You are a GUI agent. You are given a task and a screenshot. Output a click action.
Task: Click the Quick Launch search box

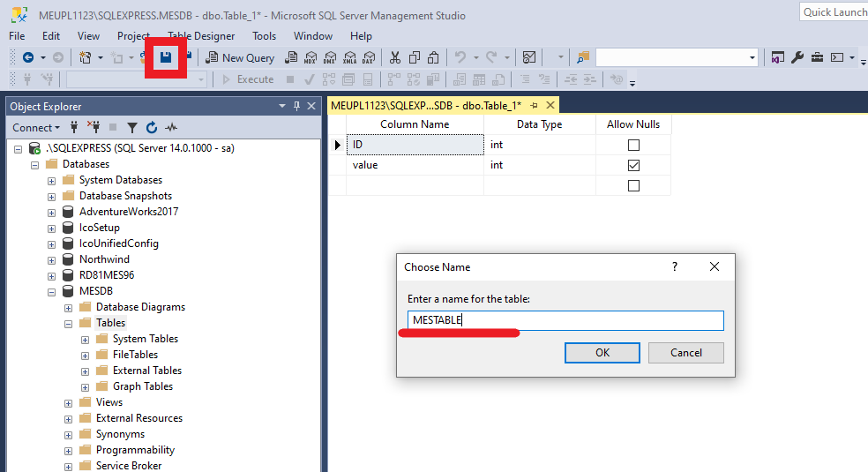834,12
